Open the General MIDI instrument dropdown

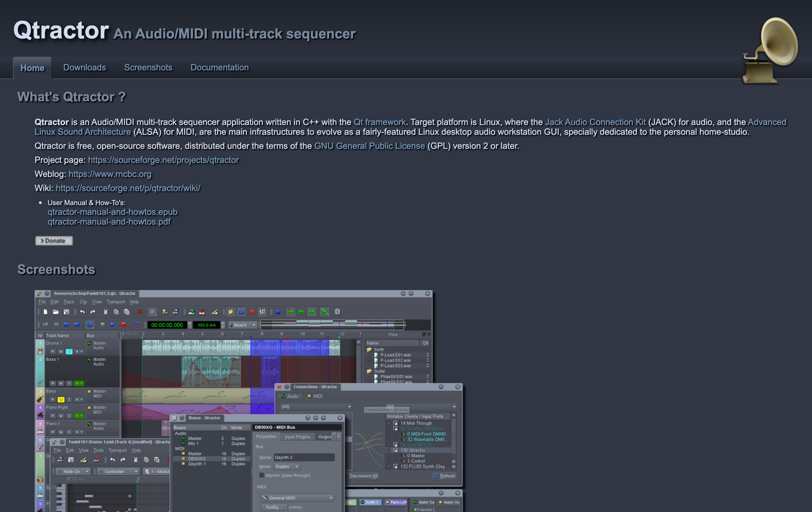pos(297,498)
